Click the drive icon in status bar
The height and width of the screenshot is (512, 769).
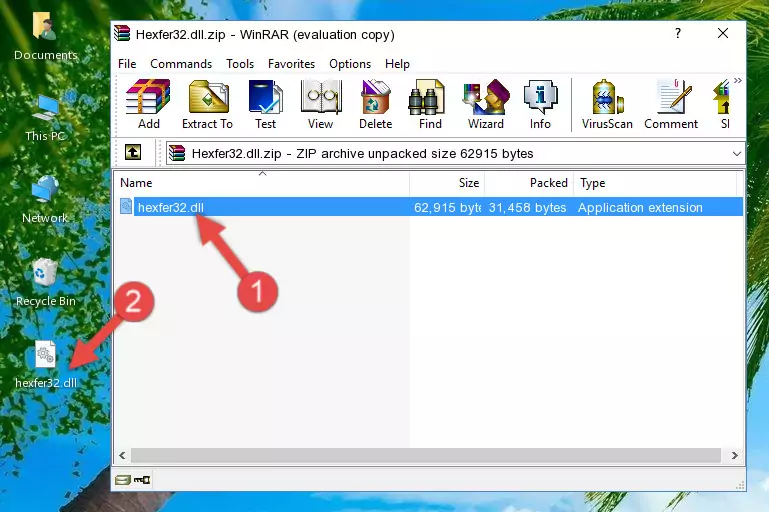pos(123,480)
